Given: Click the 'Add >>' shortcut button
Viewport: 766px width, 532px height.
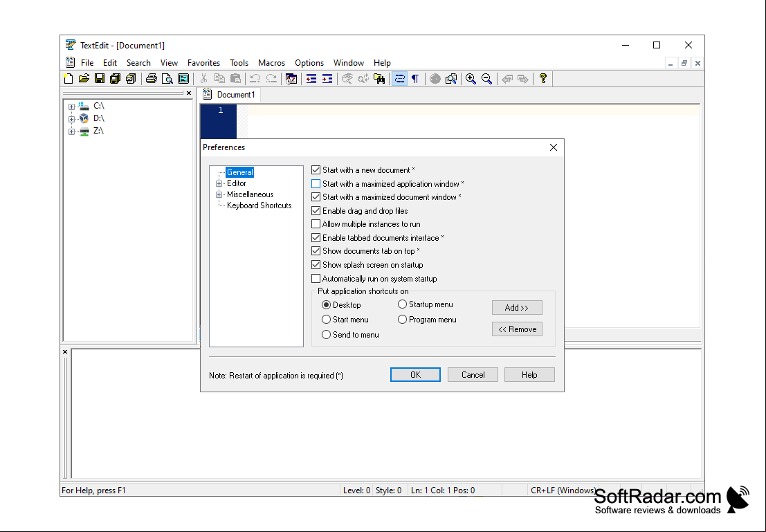Looking at the screenshot, I should [517, 308].
